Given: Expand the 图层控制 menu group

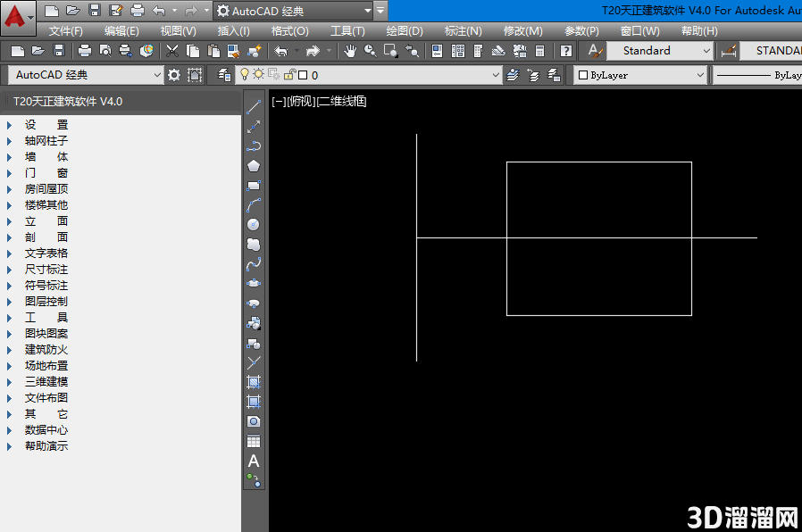Looking at the screenshot, I should 9,302.
